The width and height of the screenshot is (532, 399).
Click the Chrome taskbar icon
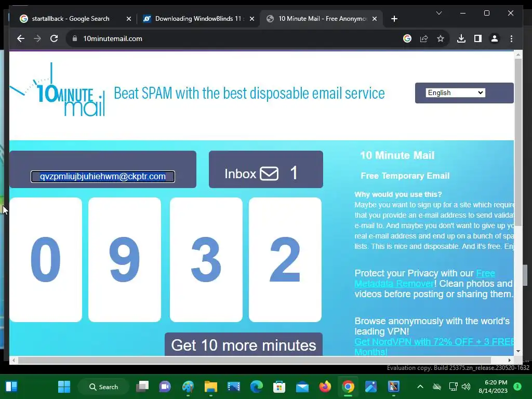point(348,387)
